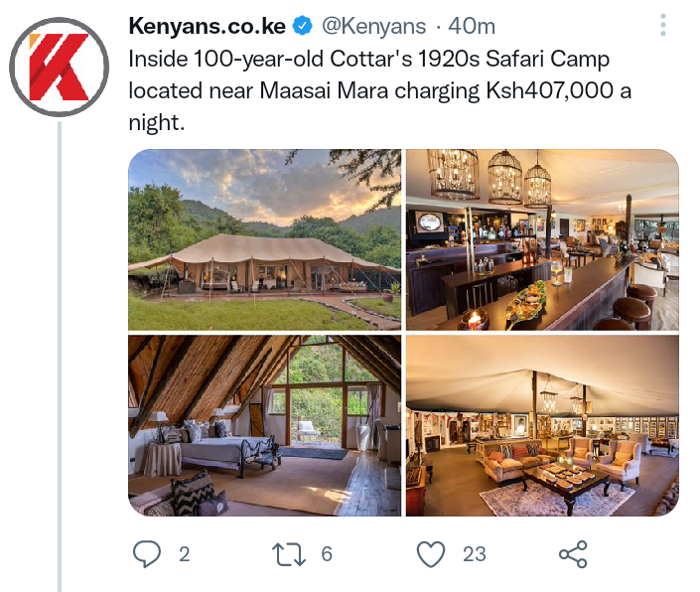Open the @Kenyans handle link
This screenshot has height=592, width=700.
click(374, 26)
